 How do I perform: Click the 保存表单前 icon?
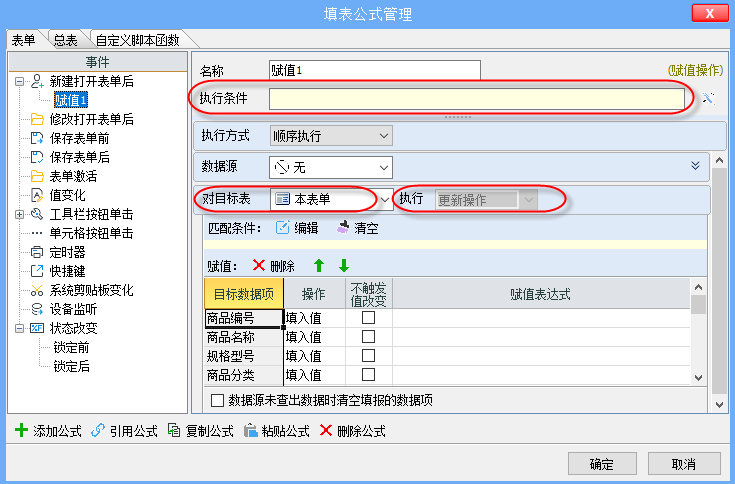[37, 138]
